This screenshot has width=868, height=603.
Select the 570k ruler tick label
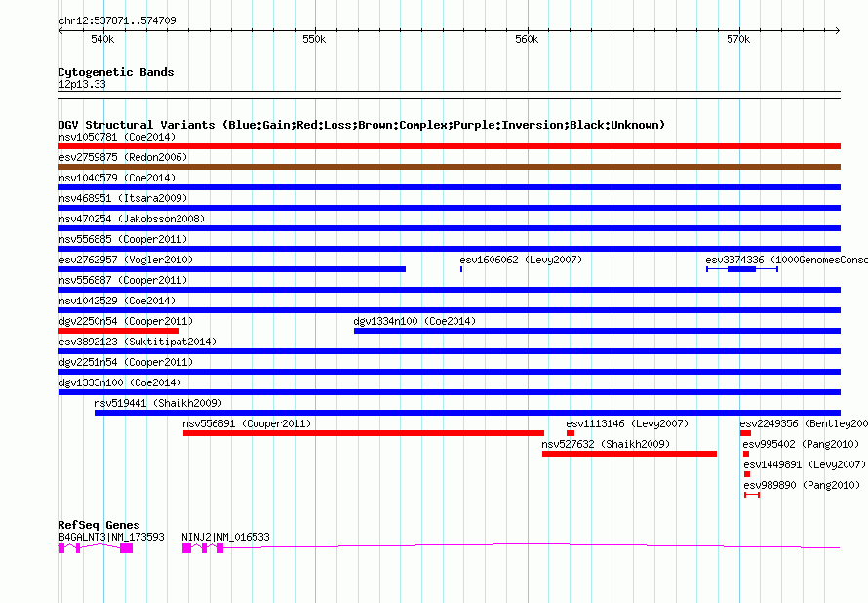(x=738, y=39)
